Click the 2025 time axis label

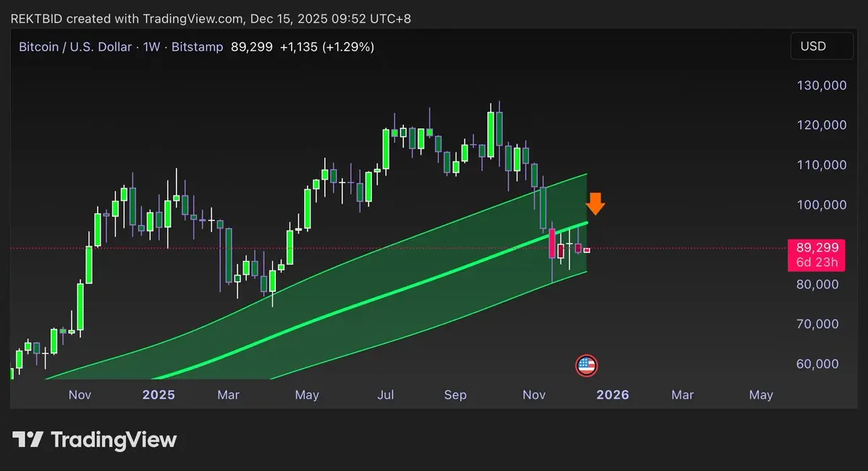(159, 394)
